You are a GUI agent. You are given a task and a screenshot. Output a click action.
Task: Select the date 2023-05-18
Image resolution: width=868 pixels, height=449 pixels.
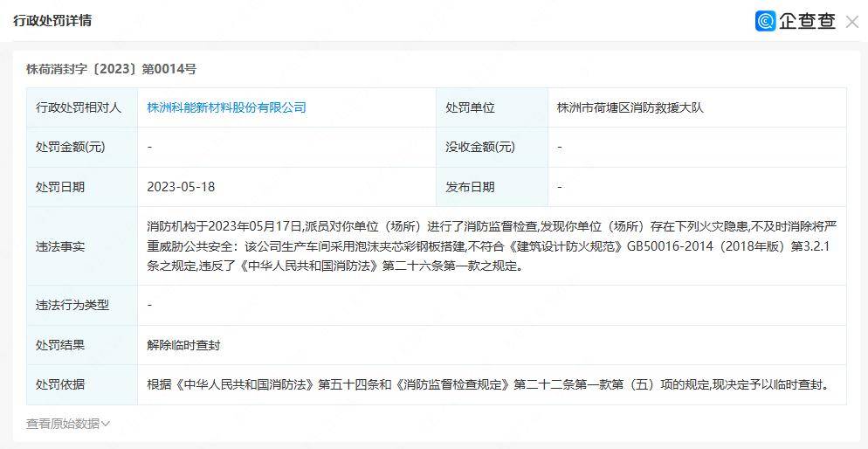181,187
